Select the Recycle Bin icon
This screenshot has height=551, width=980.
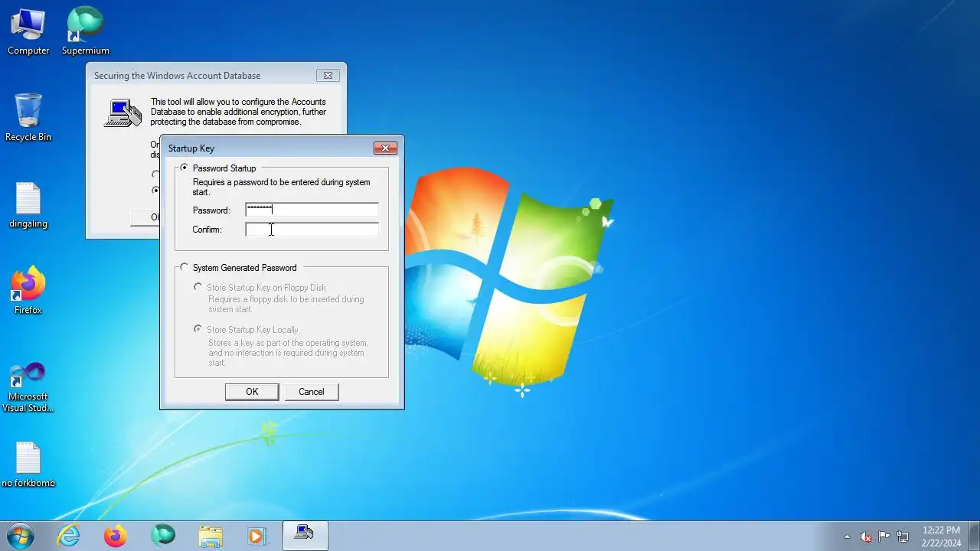[28, 118]
